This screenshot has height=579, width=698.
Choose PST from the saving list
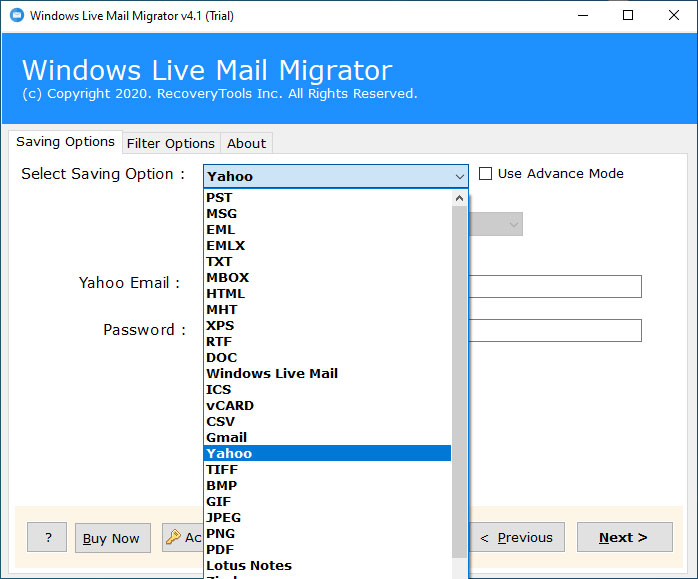[328, 198]
